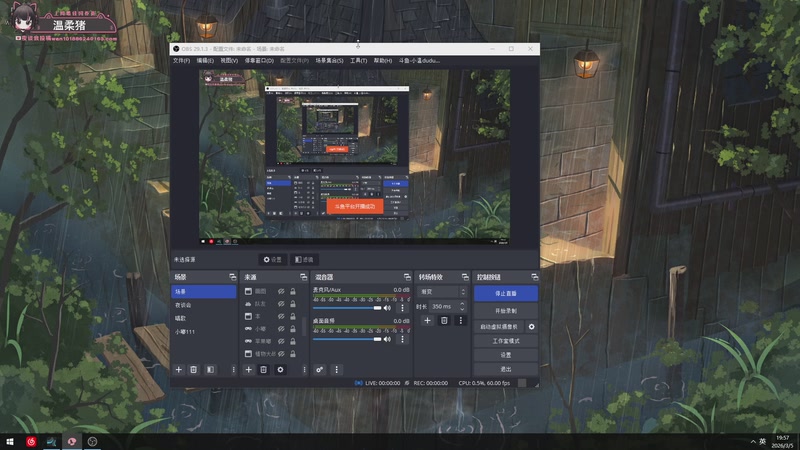Image resolution: width=800 pixels, height=450 pixels.
Task: Open the taskbar clock showing 19:57
Action: click(785, 442)
